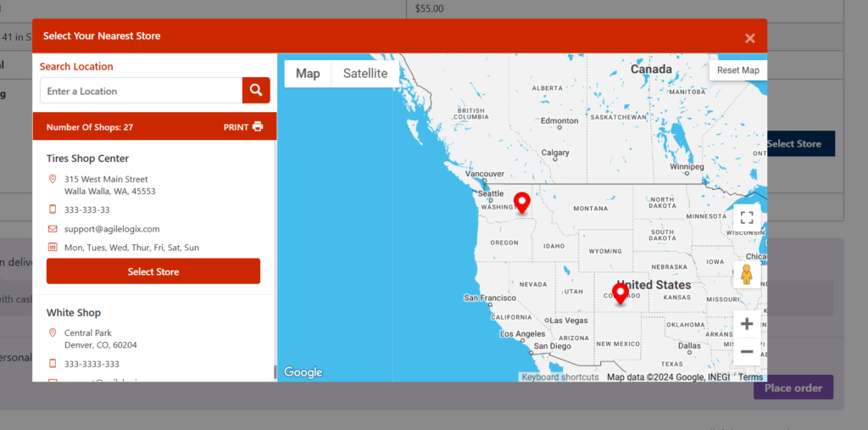The width and height of the screenshot is (868, 430).
Task: Click the White Shop store name
Action: pos(74,312)
